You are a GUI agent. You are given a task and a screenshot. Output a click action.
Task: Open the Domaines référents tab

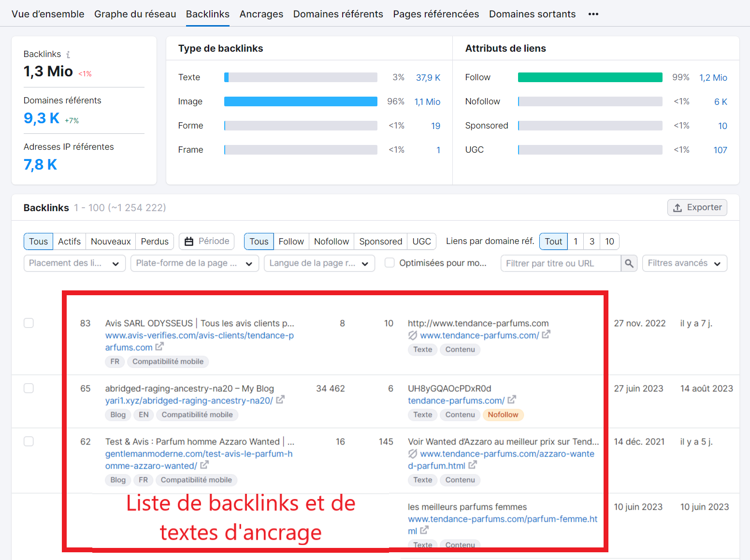pos(338,14)
